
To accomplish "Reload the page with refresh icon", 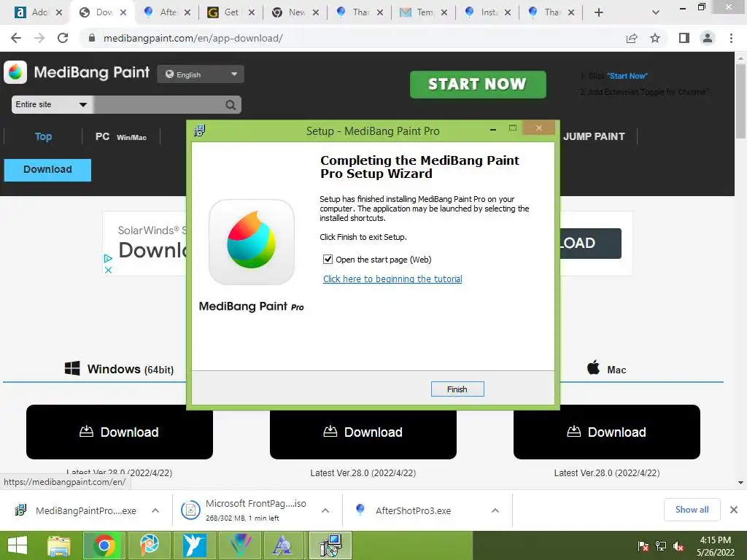I will 63,38.
